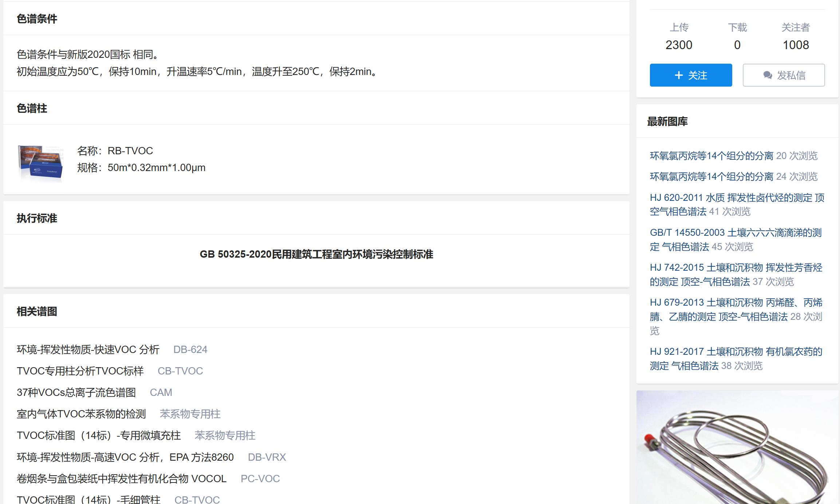This screenshot has height=504, width=840.
Task: Open 37种VOCs总离子流色谱图 link
Action: [x=76, y=392]
